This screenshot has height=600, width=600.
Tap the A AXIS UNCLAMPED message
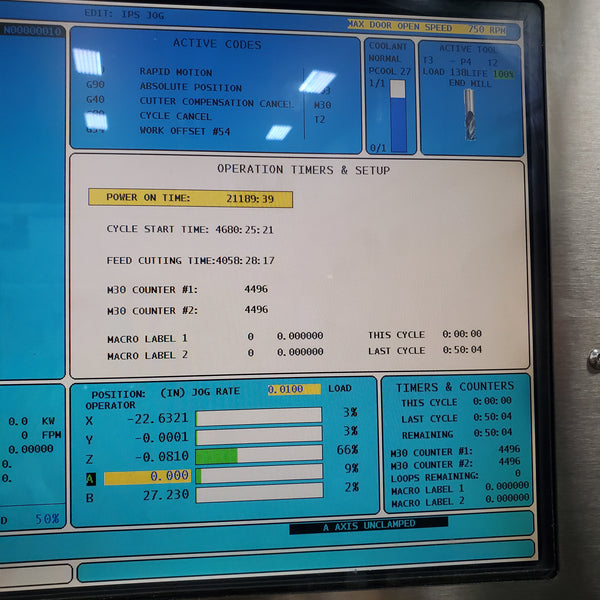(368, 525)
